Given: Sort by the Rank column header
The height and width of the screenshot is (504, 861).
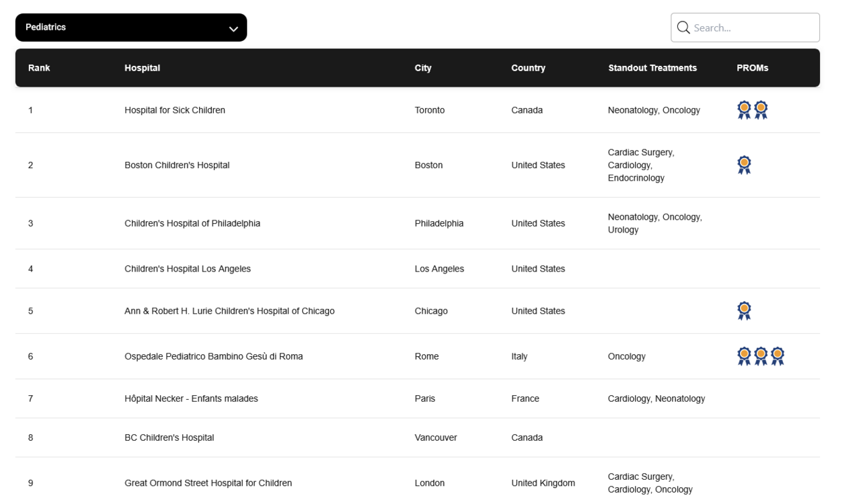Looking at the screenshot, I should click(39, 68).
